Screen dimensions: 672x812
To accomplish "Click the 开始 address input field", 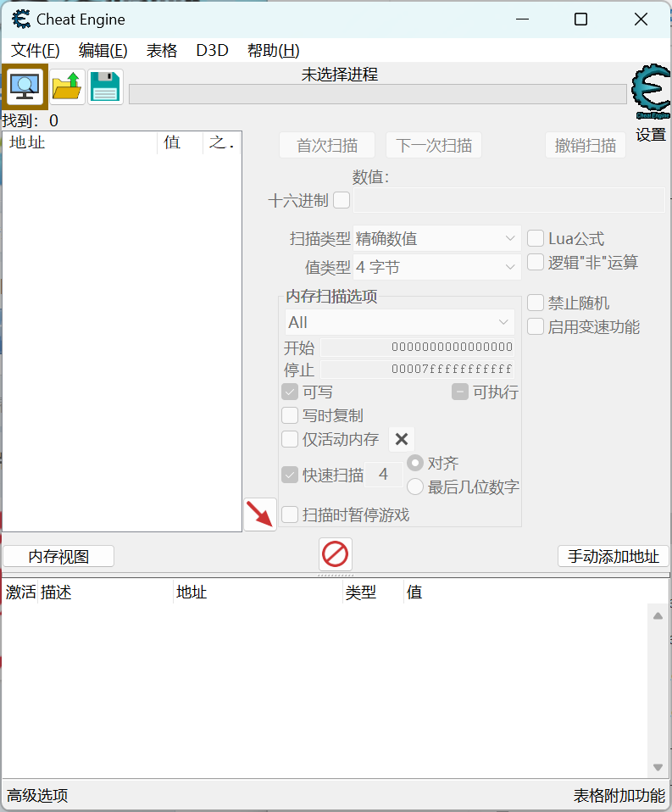I will coord(418,347).
